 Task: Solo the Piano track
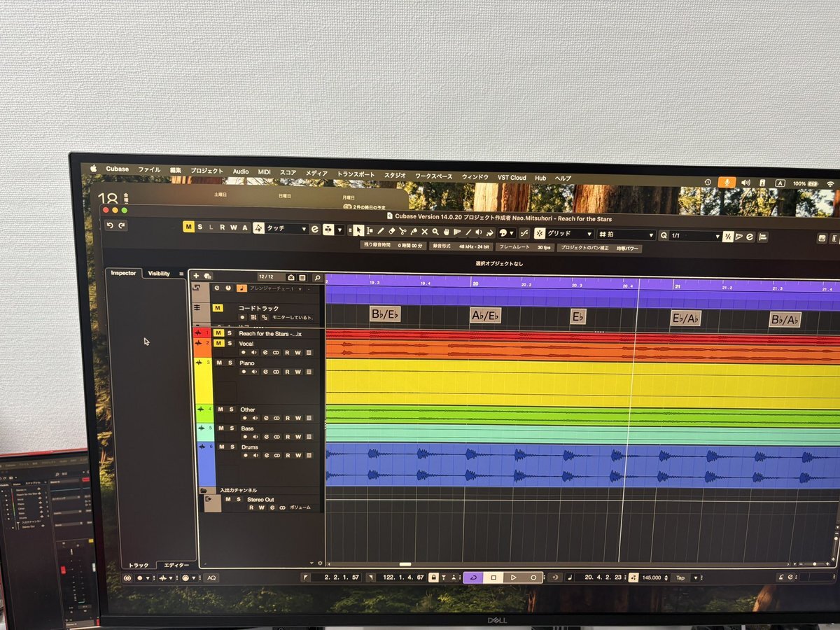pos(230,363)
